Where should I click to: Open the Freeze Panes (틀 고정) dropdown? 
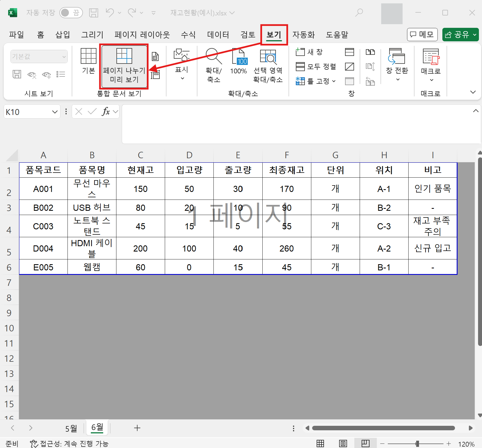coord(316,81)
